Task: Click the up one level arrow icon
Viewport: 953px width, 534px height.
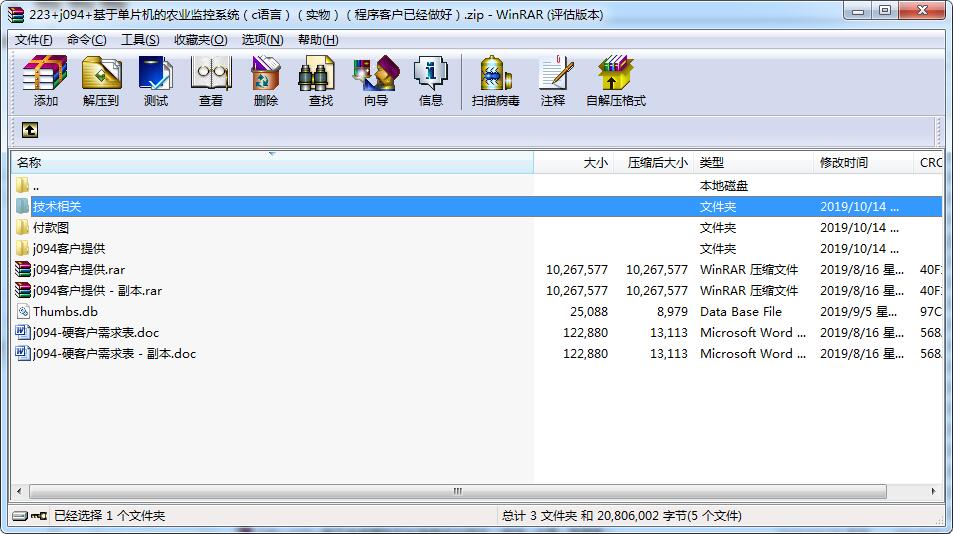Action: click(30, 130)
